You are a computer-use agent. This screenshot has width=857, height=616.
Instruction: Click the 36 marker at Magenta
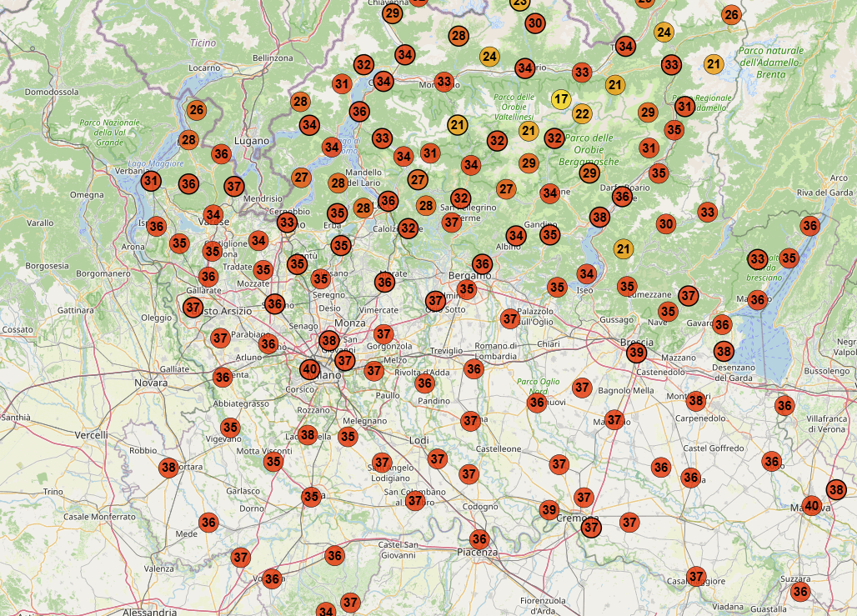(x=223, y=377)
